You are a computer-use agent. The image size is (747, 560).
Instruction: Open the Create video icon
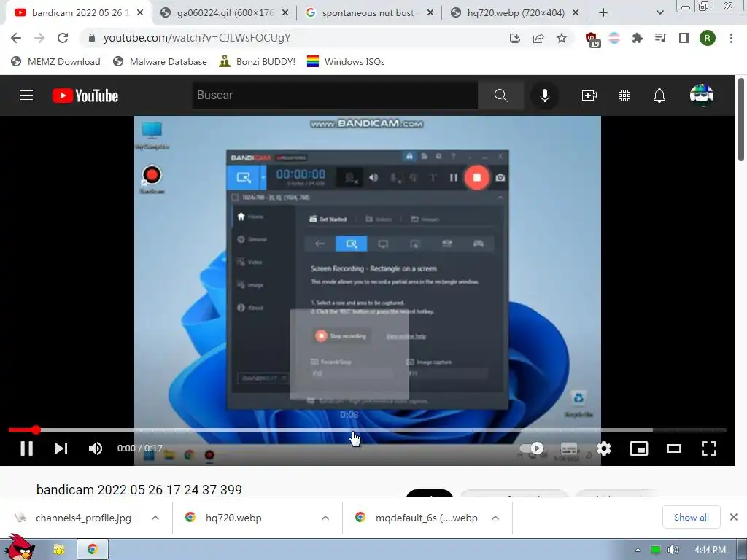tap(589, 96)
